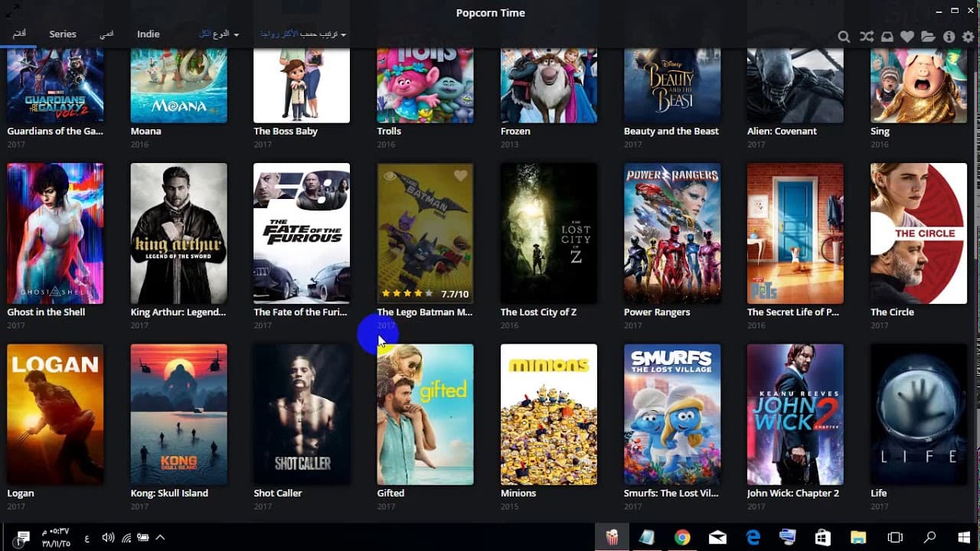The width and height of the screenshot is (980, 551).
Task: Open Google Chrome from the taskbar
Action: pyautogui.click(x=682, y=537)
